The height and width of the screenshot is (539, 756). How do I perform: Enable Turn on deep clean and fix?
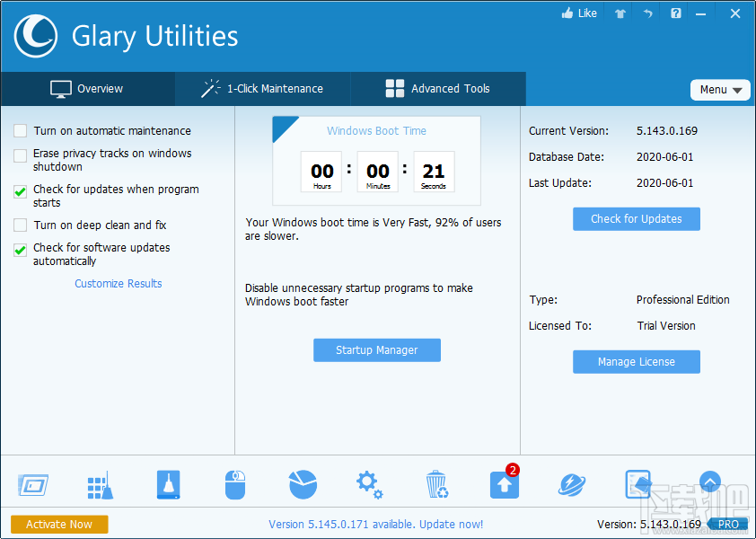20,225
